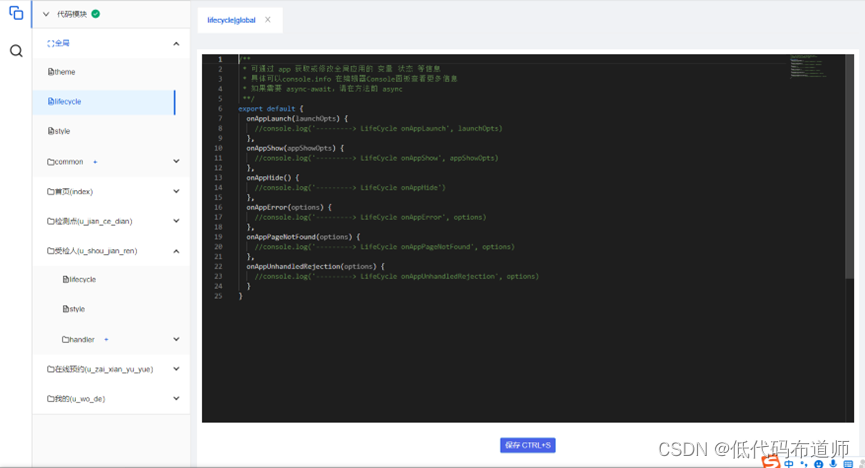This screenshot has width=865, height=468.
Task: Click the Sogou input method S icon
Action: tap(771, 461)
